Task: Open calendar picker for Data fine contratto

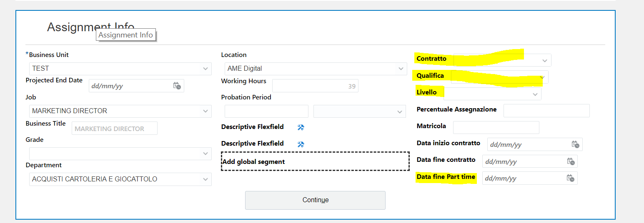Action: click(x=571, y=161)
